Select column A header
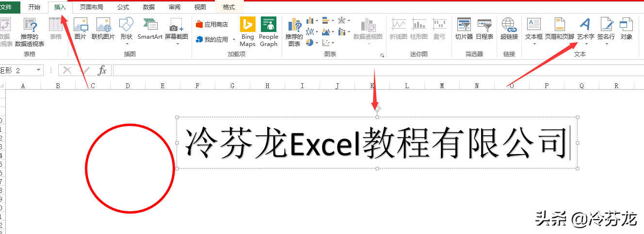The height and width of the screenshot is (234, 644). point(23,86)
